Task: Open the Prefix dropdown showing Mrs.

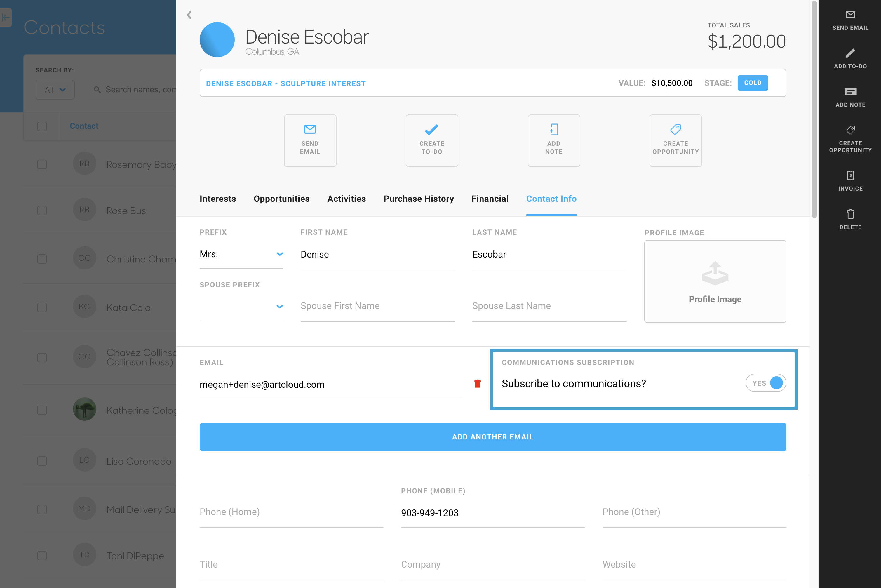Action: pyautogui.click(x=241, y=254)
